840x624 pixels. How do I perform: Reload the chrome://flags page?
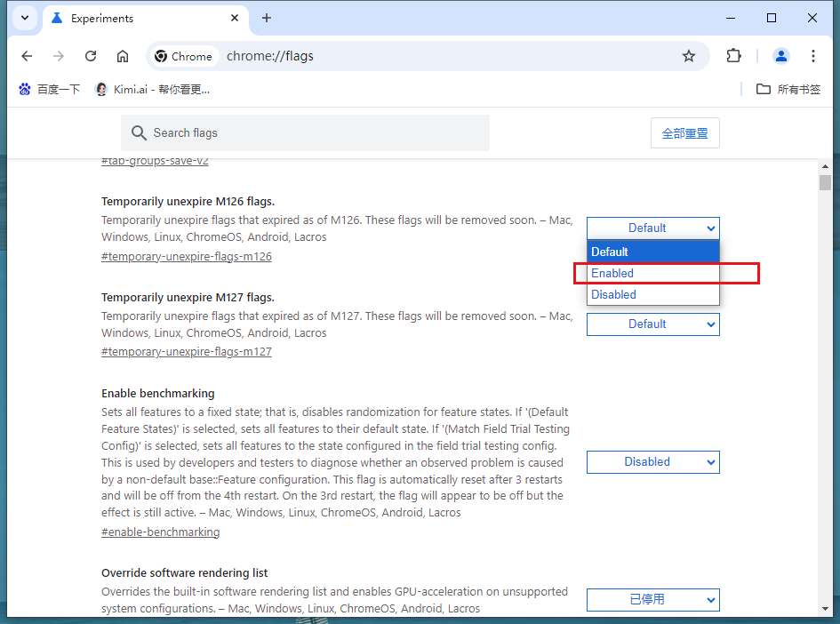tap(91, 56)
